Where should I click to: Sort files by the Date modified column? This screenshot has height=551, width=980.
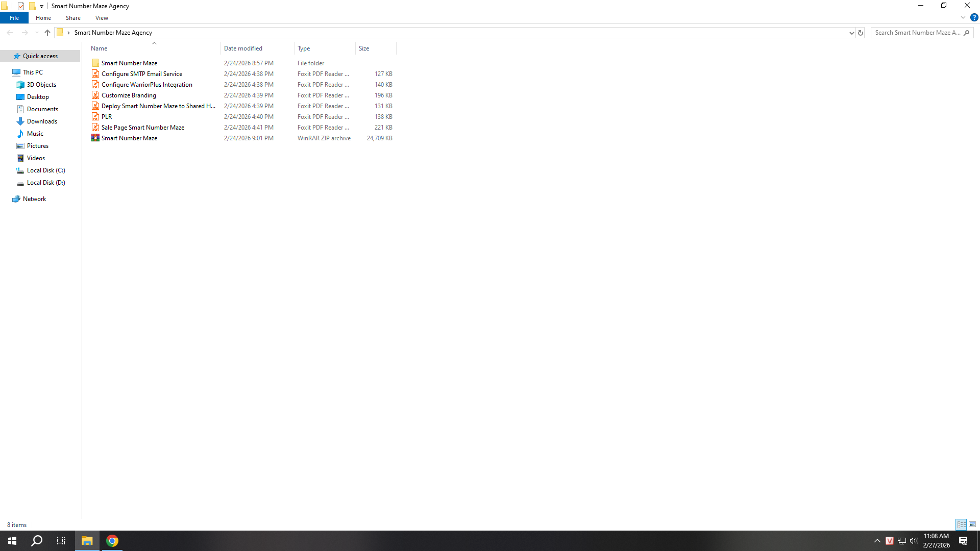pyautogui.click(x=243, y=48)
